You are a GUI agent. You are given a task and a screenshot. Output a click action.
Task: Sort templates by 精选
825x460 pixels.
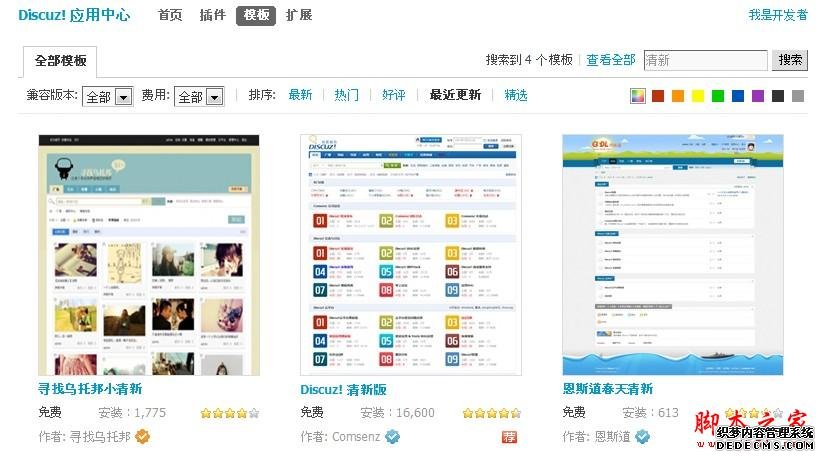(516, 95)
